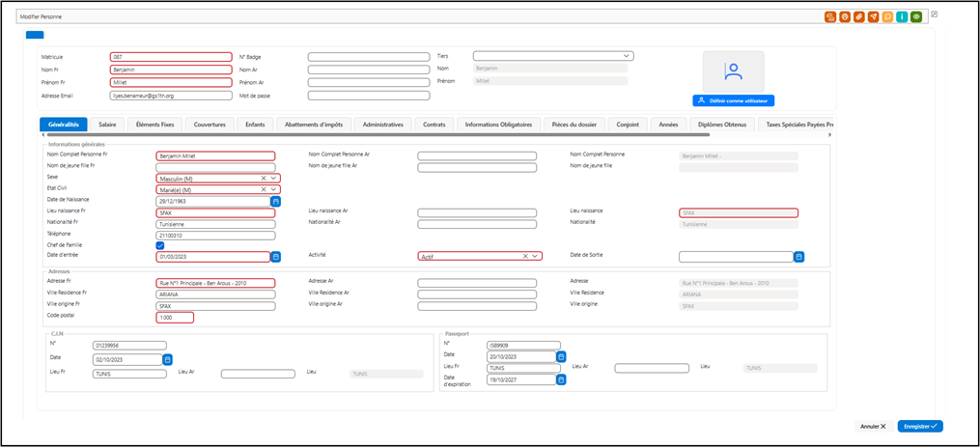Screen dimensions: 980x448
Task: Switch to the Salaire tab
Action: click(x=107, y=125)
